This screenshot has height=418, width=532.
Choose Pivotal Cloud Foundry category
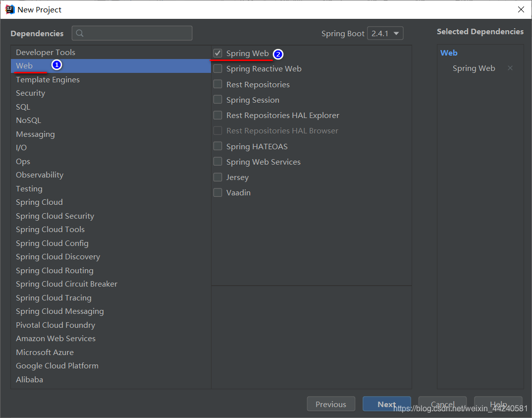tap(111, 325)
